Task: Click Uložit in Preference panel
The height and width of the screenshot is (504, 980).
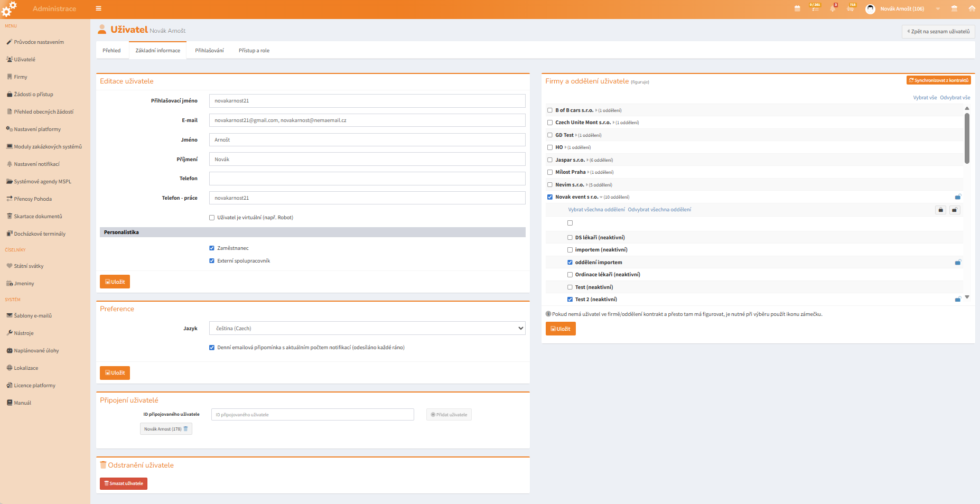Action: (115, 372)
